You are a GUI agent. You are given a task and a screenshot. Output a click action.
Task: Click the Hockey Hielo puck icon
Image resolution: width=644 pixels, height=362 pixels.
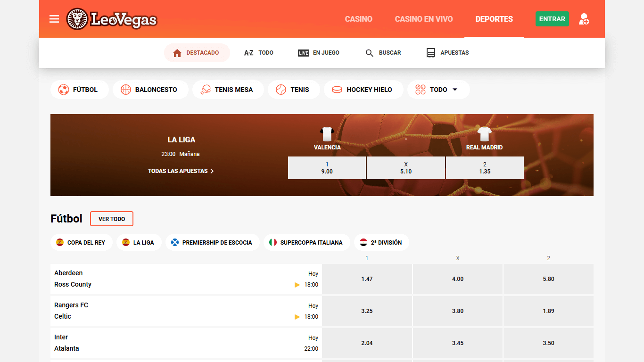click(337, 90)
